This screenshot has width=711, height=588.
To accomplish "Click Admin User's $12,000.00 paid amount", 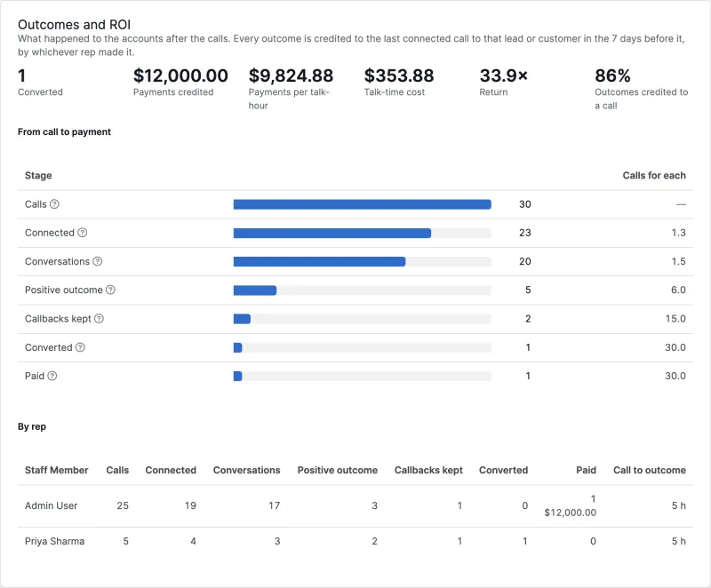I will click(570, 513).
